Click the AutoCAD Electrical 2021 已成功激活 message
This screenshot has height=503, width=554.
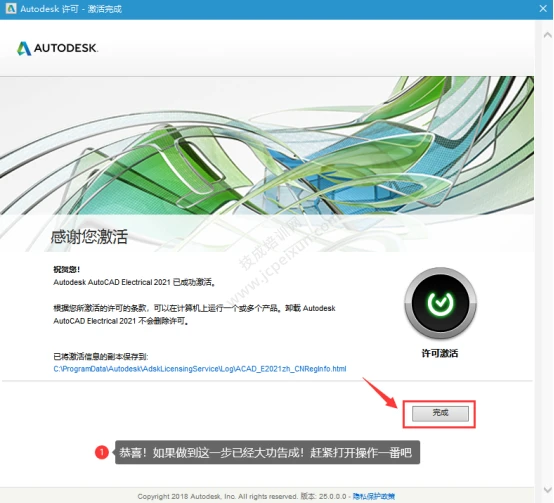pos(135,282)
